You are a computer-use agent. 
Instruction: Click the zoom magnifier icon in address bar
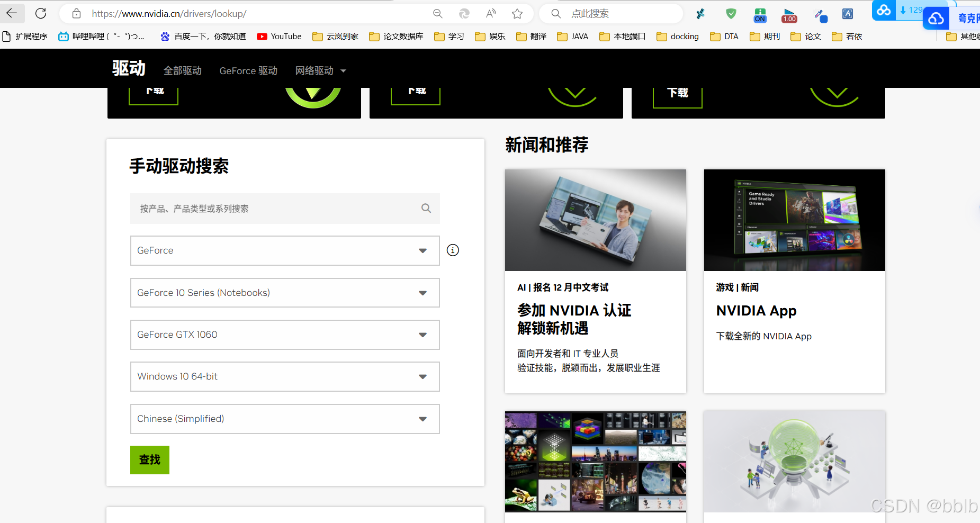(438, 14)
